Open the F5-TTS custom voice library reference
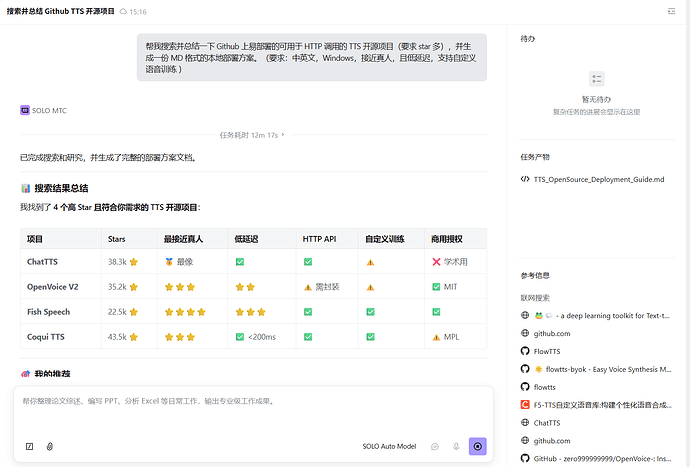The width and height of the screenshot is (690, 467). (602, 405)
